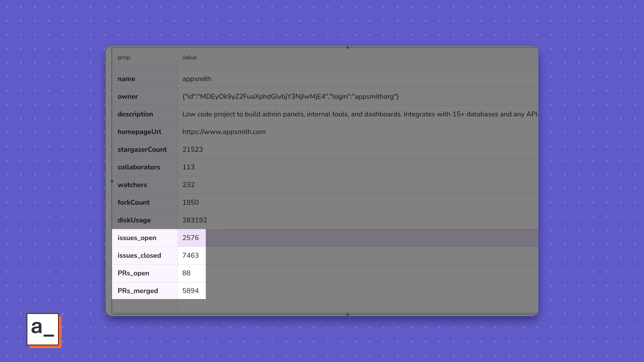
Task: Select the 'stargazerCount' row label
Action: click(x=142, y=149)
